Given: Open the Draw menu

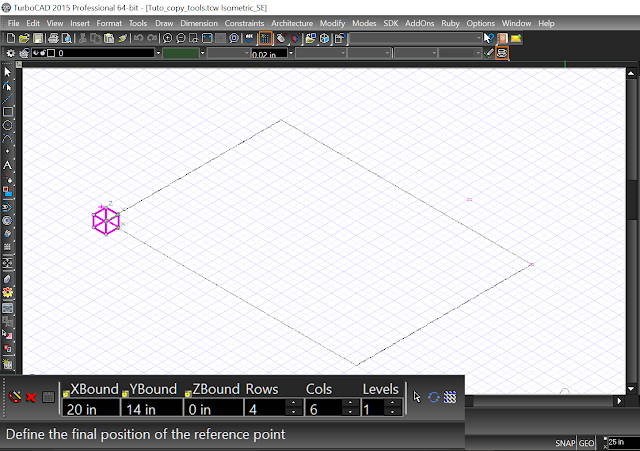Looking at the screenshot, I should tap(164, 23).
